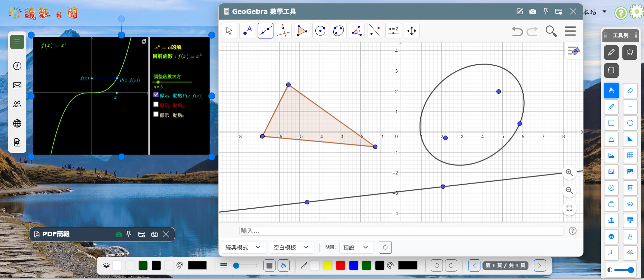Uncheck the show moving point P checkbox
Image resolution: width=644 pixels, height=280 pixels.
click(x=156, y=95)
